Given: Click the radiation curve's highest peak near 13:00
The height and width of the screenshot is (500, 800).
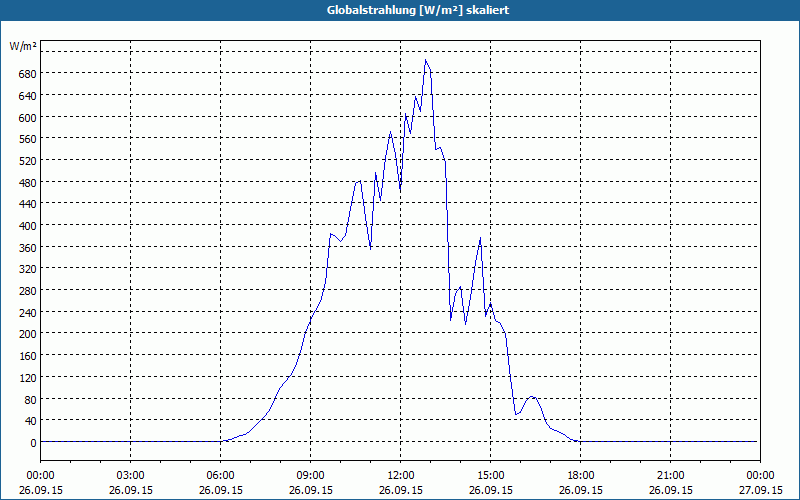Looking at the screenshot, I should [x=426, y=60].
